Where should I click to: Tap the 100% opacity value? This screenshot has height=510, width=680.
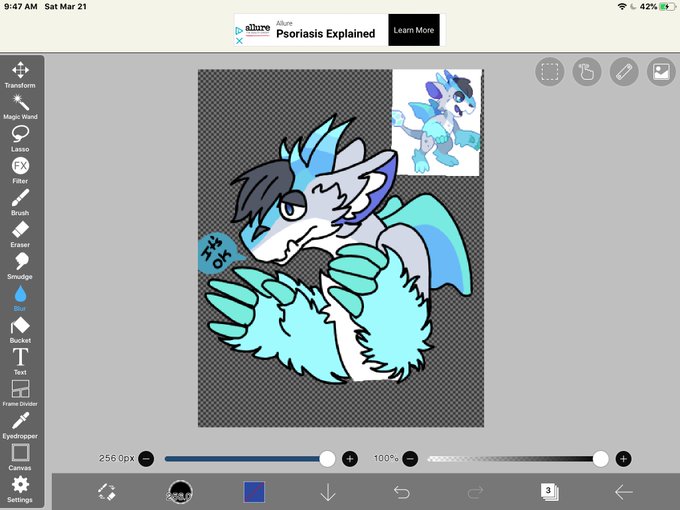pyautogui.click(x=386, y=458)
